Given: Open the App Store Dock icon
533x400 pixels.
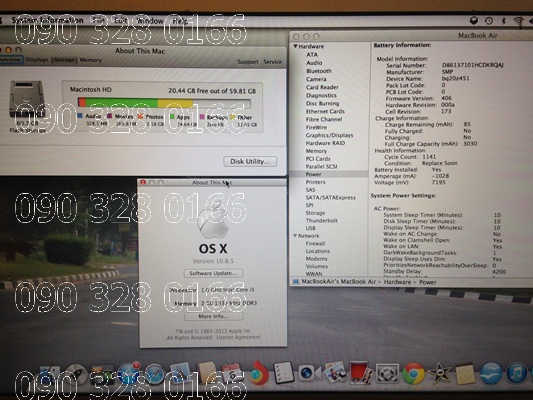Looking at the screenshot, I should (128, 373).
